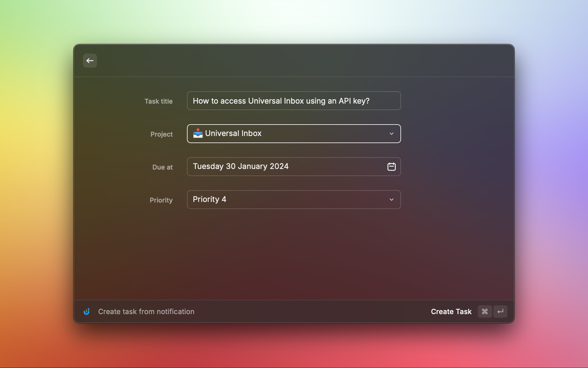Open the Priority 4 selector

293,200
